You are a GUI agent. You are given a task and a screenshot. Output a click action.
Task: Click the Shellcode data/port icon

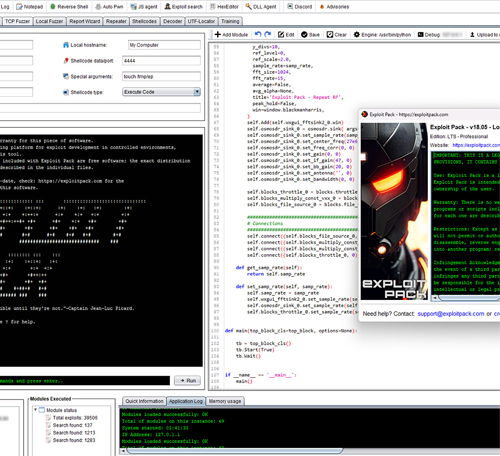click(66, 61)
